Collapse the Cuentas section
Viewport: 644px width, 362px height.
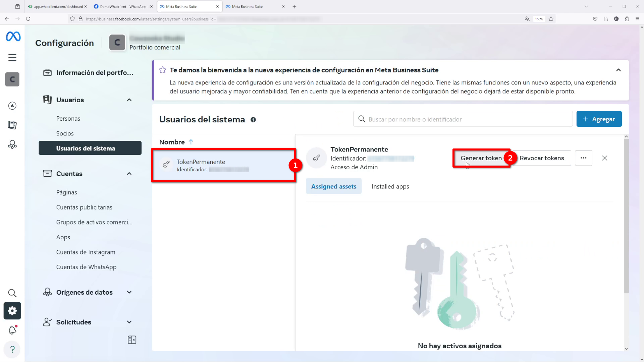point(129,174)
